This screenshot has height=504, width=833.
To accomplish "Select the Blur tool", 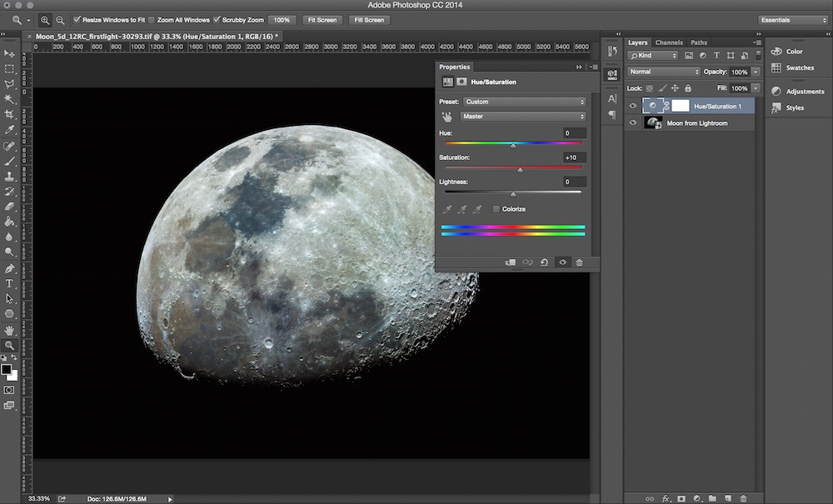I will 9,237.
